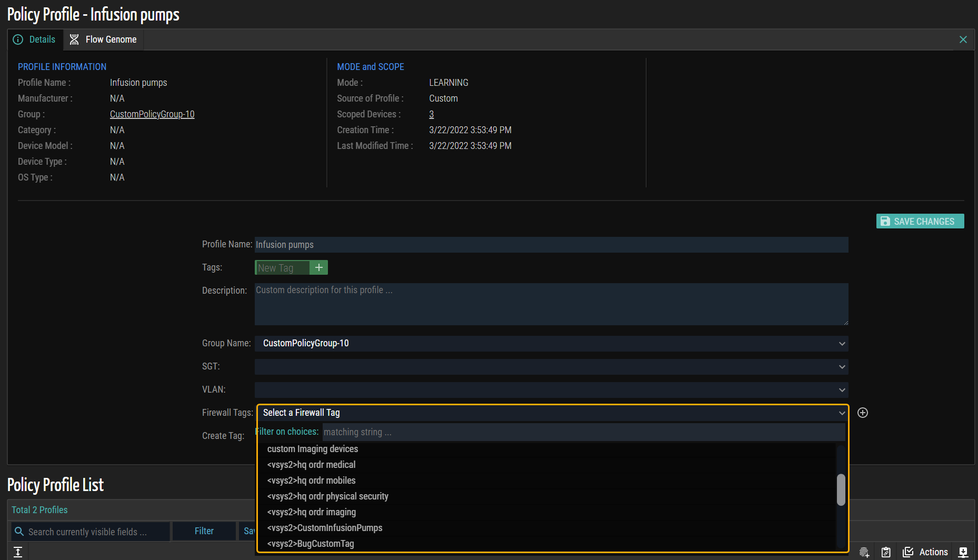
Task: Switch to the Flow Genome tab
Action: click(104, 39)
